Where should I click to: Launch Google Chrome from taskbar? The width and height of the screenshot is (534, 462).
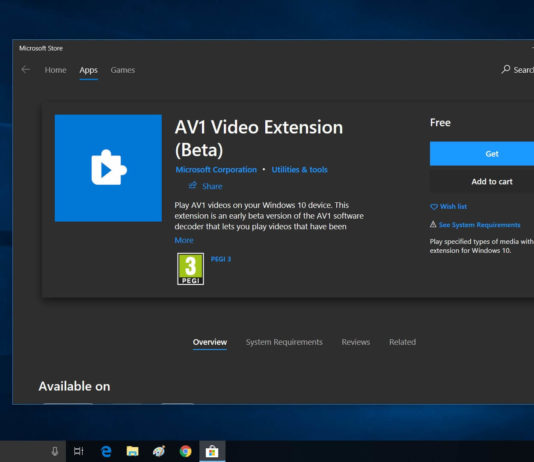pos(185,451)
